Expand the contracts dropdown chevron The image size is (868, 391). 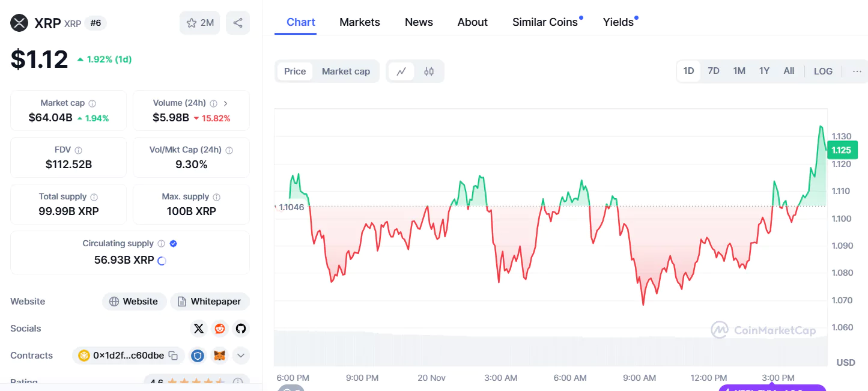(241, 356)
